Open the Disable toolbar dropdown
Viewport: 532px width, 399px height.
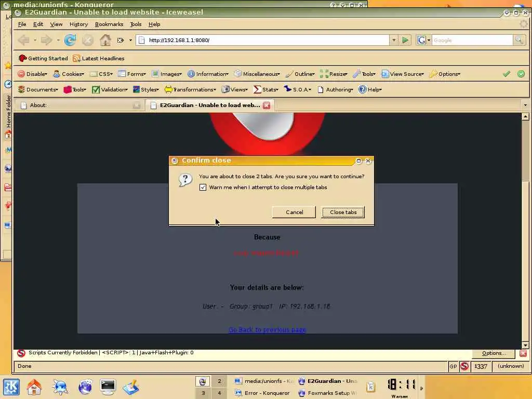point(33,74)
